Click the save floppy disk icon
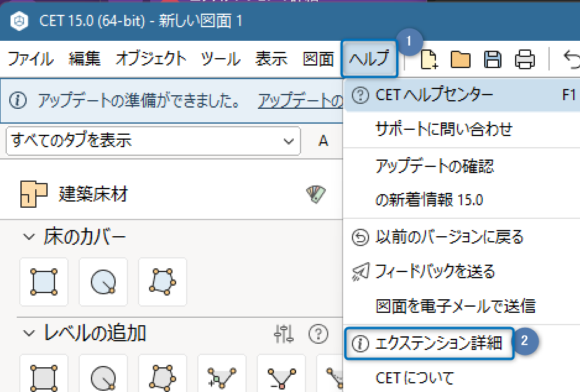The width and height of the screenshot is (580, 392). tap(493, 59)
